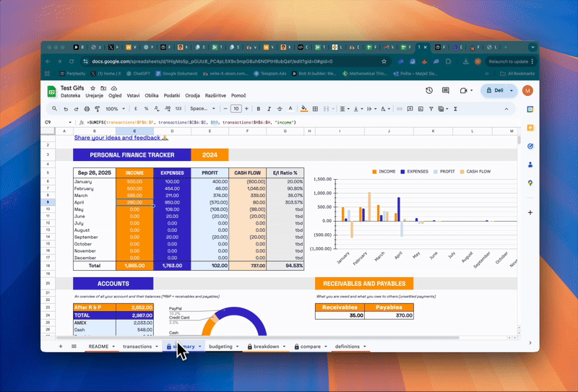This screenshot has width=578, height=392.
Task: Switch to the budgeting sheet tab
Action: (220, 347)
